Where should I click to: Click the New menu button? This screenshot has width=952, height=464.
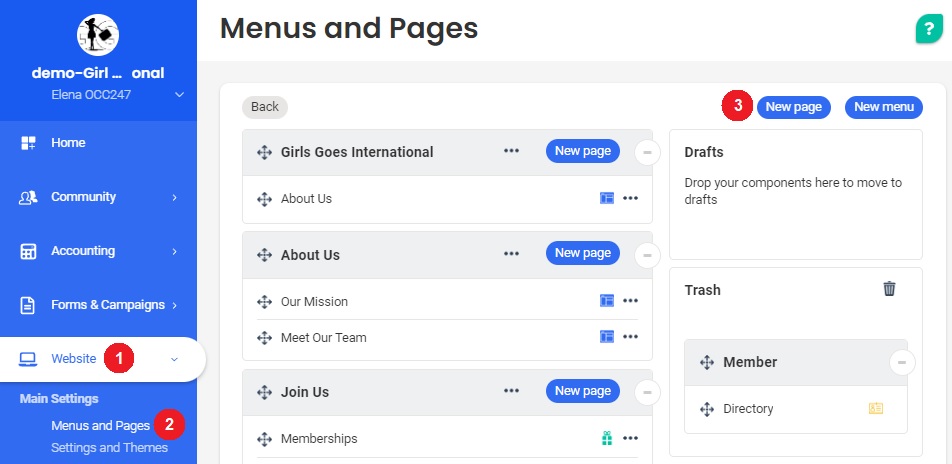(x=884, y=107)
